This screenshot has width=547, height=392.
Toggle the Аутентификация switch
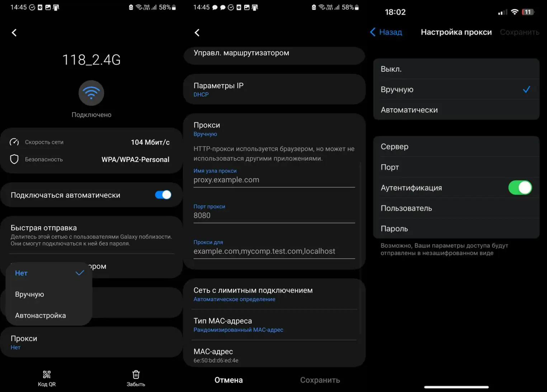point(520,187)
